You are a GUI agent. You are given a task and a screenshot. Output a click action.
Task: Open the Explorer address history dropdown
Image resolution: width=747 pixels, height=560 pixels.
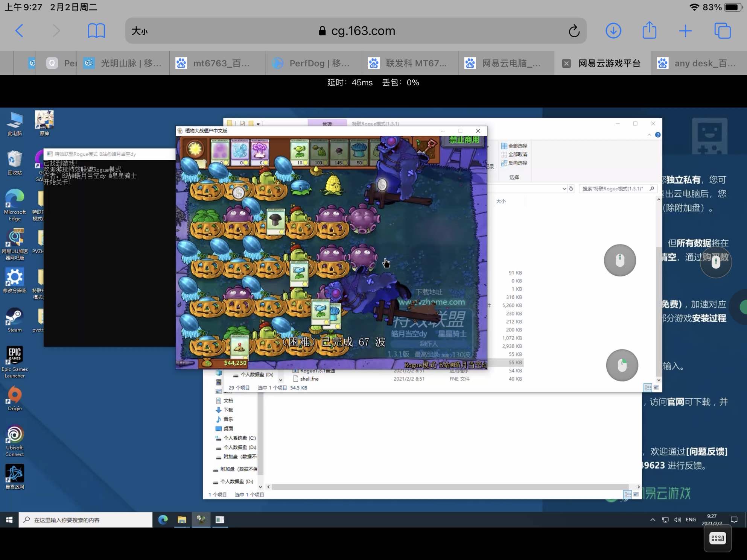(564, 189)
